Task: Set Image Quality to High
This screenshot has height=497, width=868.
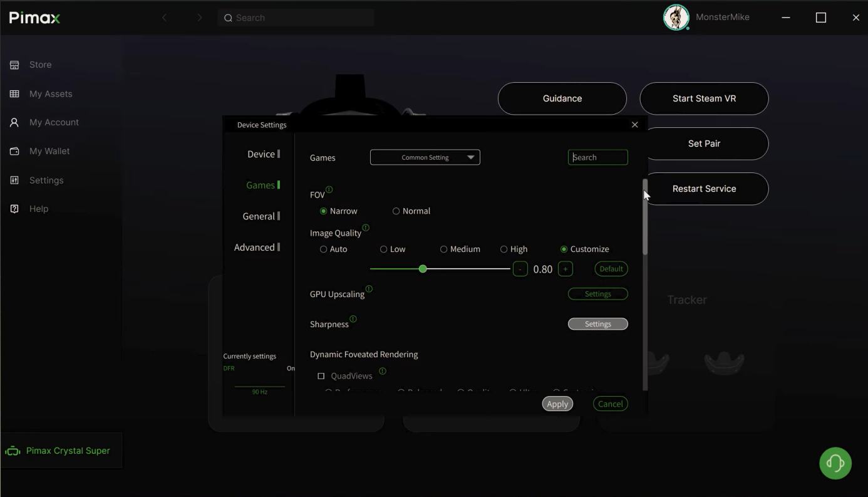Action: pos(504,249)
